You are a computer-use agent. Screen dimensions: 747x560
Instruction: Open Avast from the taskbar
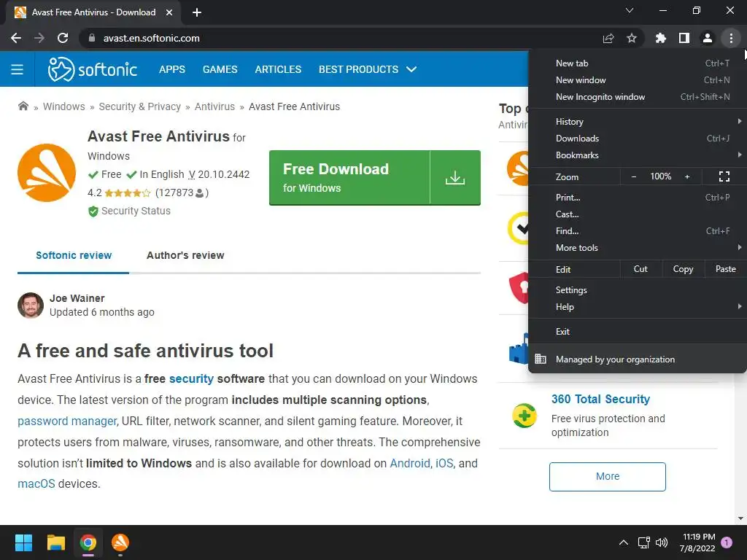120,542
